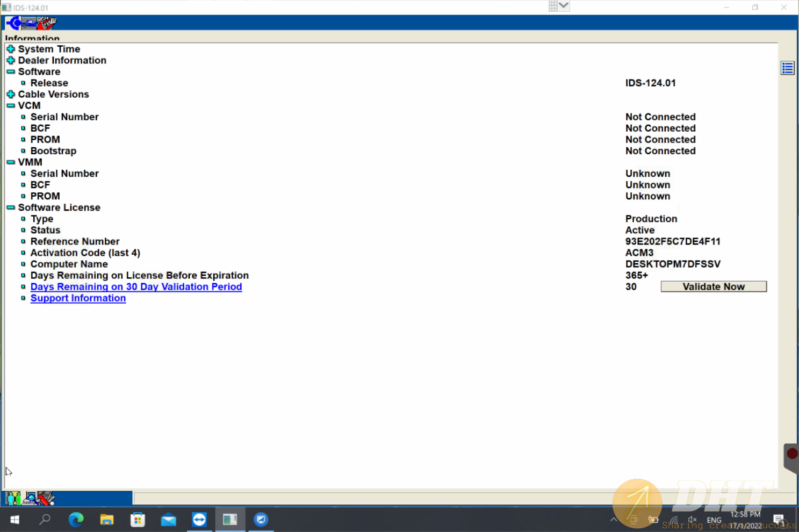Viewport: 799px width, 532px height.
Task: Expand the System Time node
Action: pyautogui.click(x=11, y=49)
